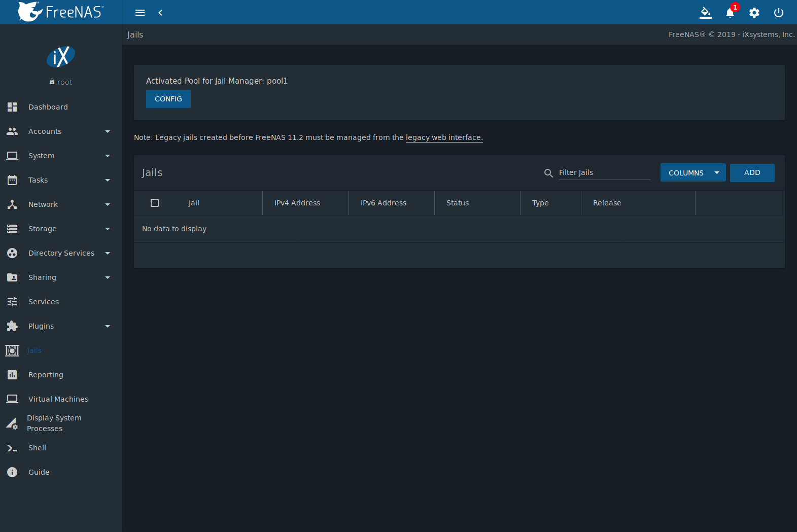Open Display System Processes entry
797x532 pixels.
click(x=54, y=423)
